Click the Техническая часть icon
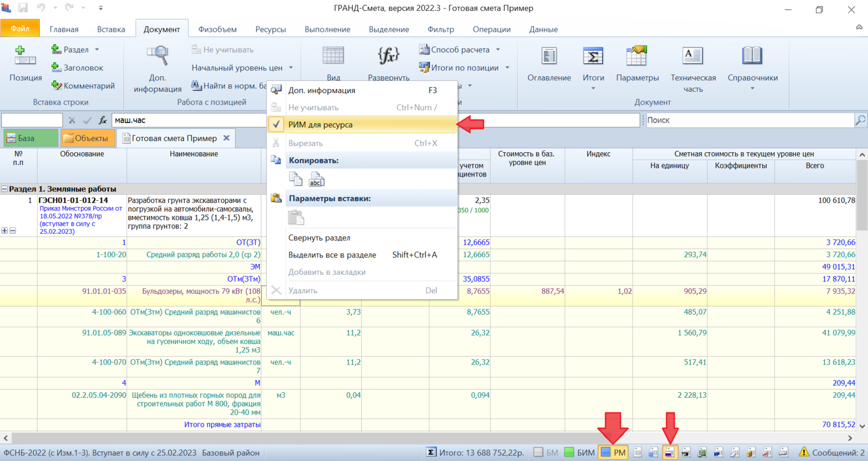 pos(693,56)
